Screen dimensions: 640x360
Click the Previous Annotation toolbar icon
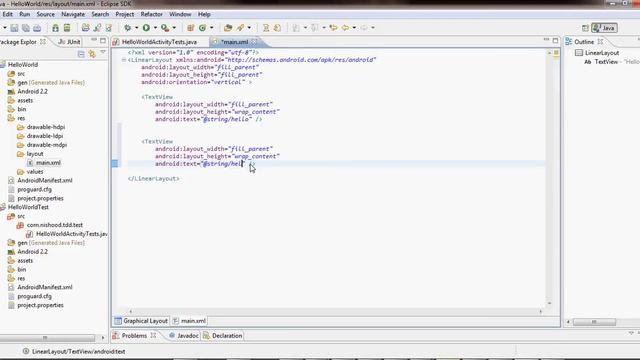click(x=315, y=28)
